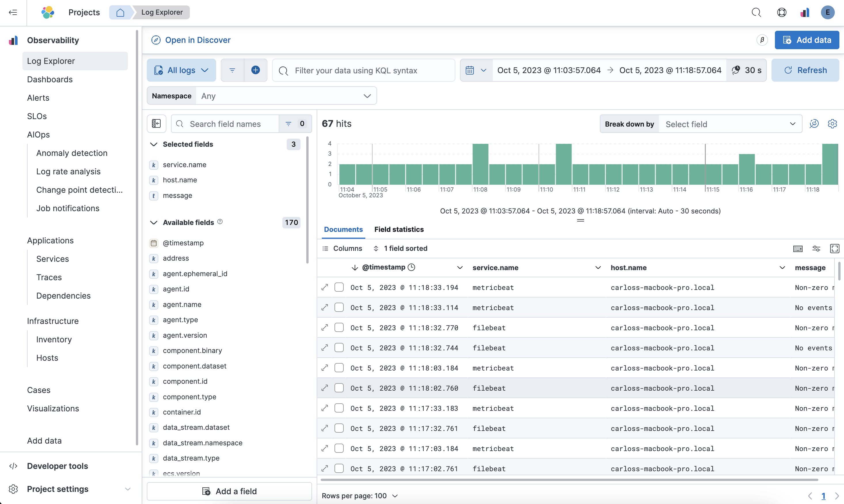Filter field names by type
Viewport: 844px width, 504px height.
tap(295, 124)
